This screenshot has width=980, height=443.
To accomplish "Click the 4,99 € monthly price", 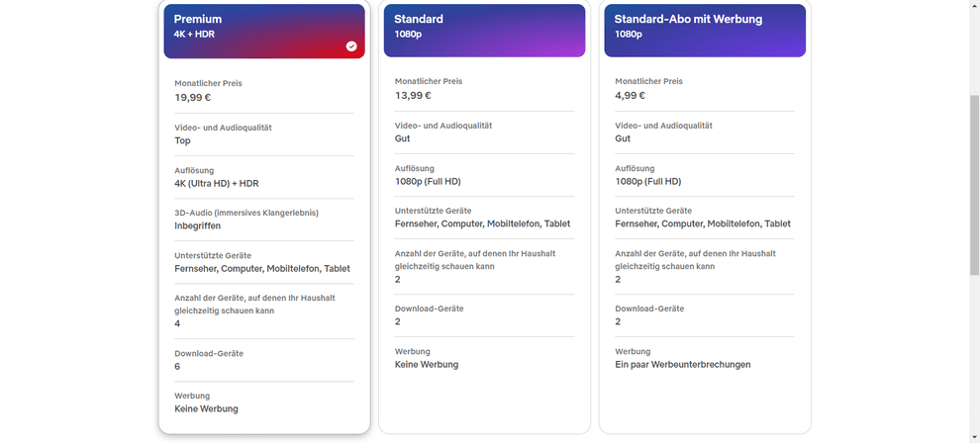I will click(631, 96).
